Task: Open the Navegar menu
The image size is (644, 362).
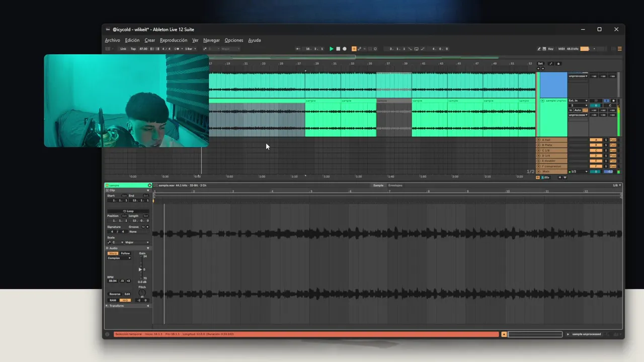Action: point(211,40)
